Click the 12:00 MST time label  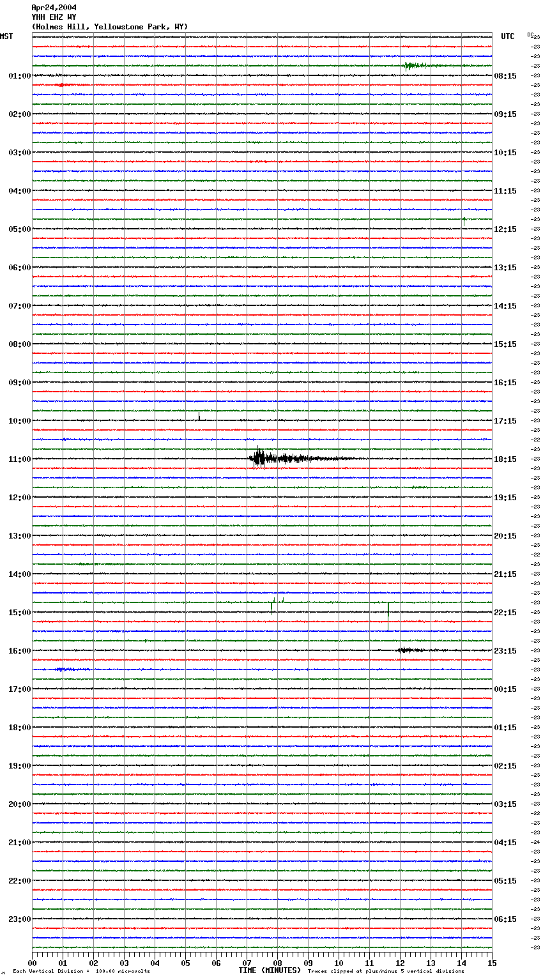coord(20,498)
